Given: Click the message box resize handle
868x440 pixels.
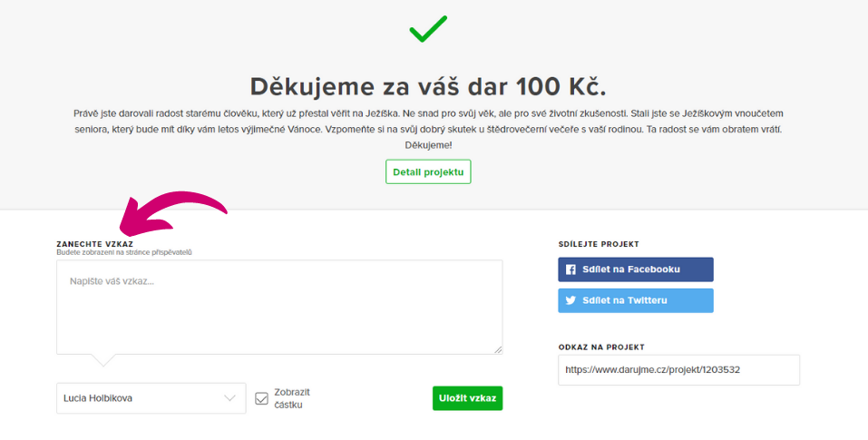Looking at the screenshot, I should click(498, 349).
